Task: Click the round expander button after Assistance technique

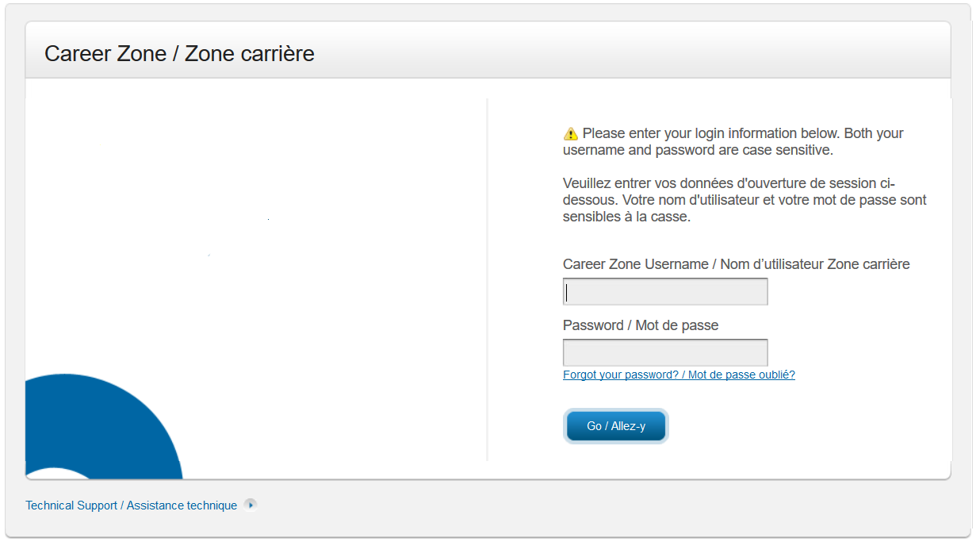Action: pyautogui.click(x=251, y=504)
